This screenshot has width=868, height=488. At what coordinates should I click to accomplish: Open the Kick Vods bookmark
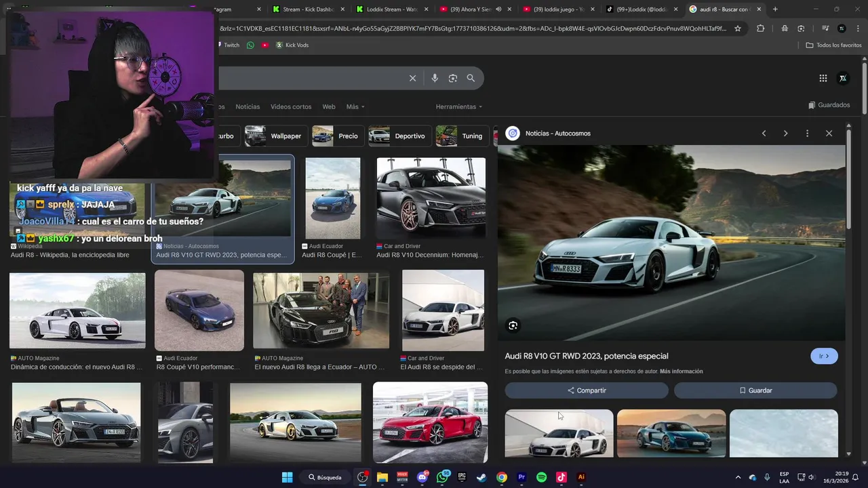(x=292, y=45)
